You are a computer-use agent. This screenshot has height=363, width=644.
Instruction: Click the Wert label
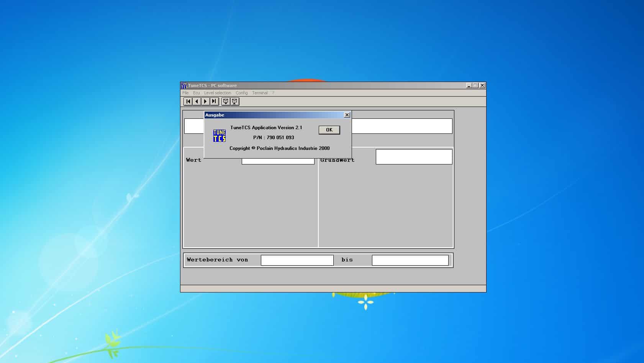point(193,160)
